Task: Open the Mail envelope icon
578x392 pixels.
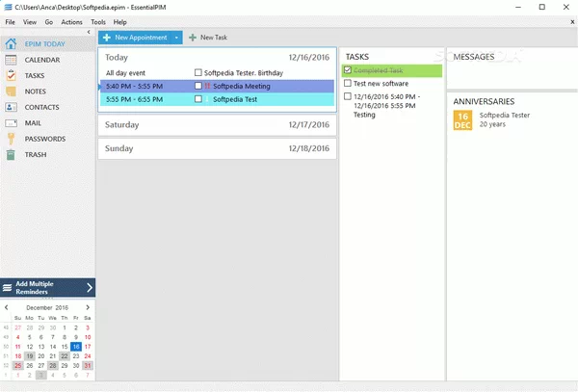Action: click(x=11, y=122)
